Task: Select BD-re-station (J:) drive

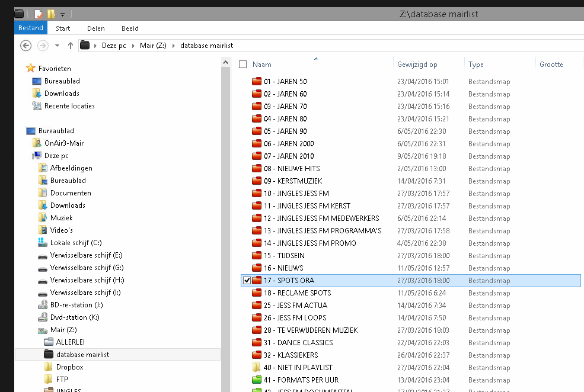Action: tap(76, 305)
